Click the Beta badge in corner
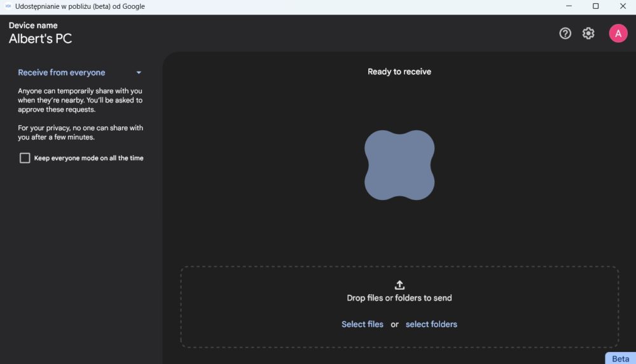This screenshot has height=364, width=636. tap(620, 359)
